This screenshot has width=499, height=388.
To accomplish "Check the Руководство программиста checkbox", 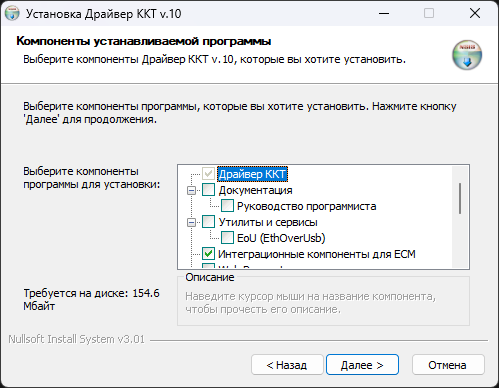I will pos(227,206).
